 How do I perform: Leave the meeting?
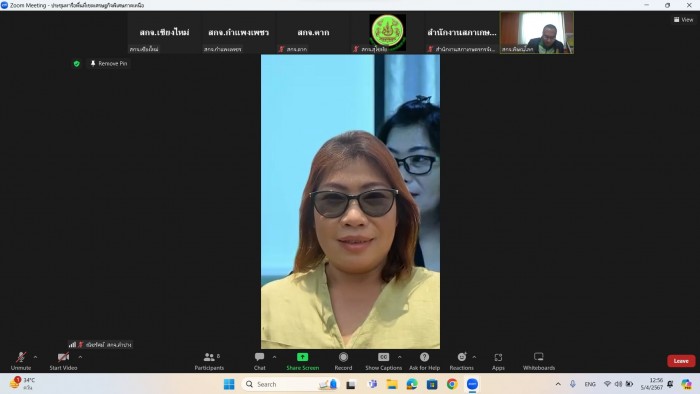[681, 361]
